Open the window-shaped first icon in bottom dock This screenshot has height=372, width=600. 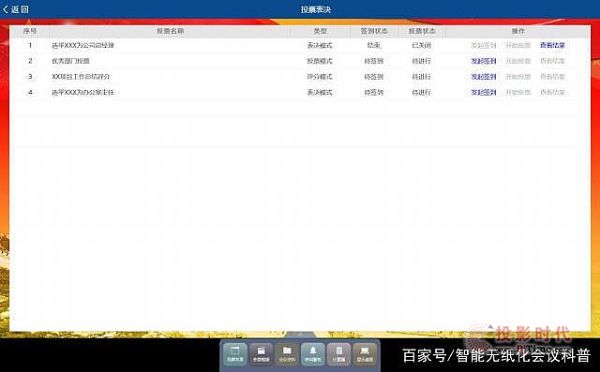click(x=235, y=354)
